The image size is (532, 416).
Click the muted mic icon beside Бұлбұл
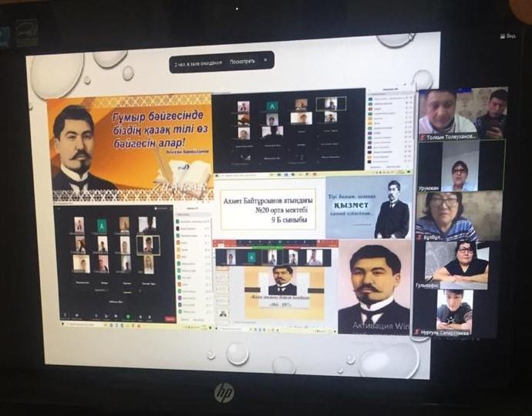(420, 238)
